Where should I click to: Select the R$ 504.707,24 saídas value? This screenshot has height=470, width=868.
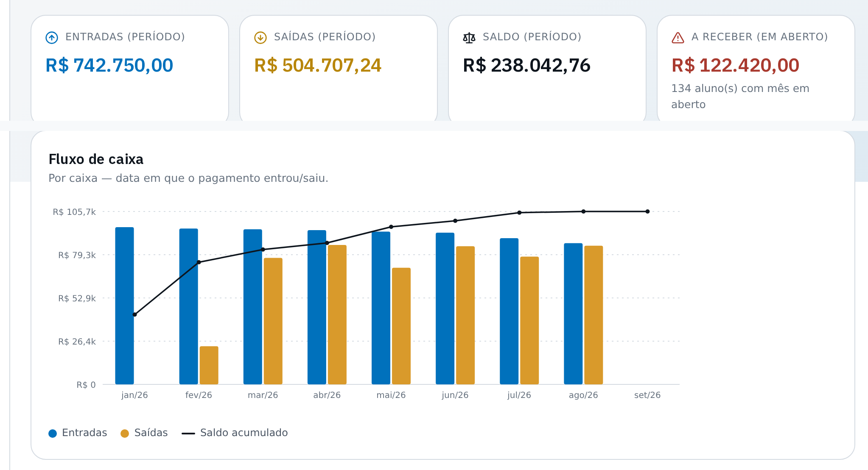318,65
